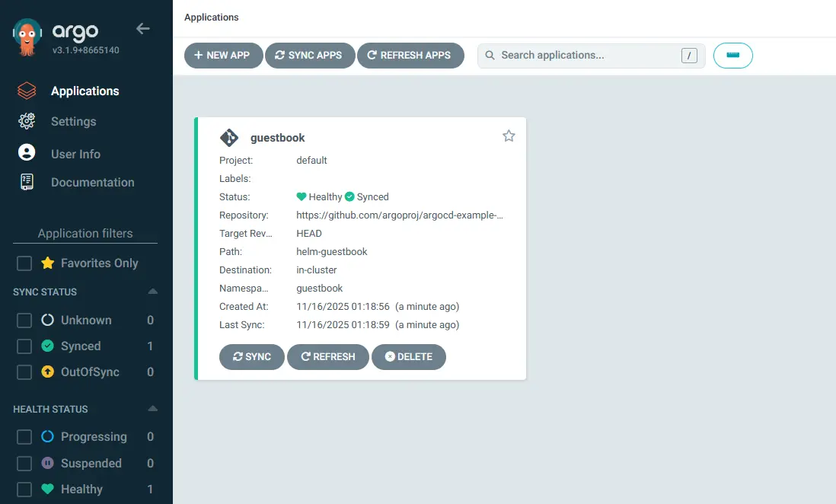
Task: Click the Argo octopus logo
Action: point(27,37)
